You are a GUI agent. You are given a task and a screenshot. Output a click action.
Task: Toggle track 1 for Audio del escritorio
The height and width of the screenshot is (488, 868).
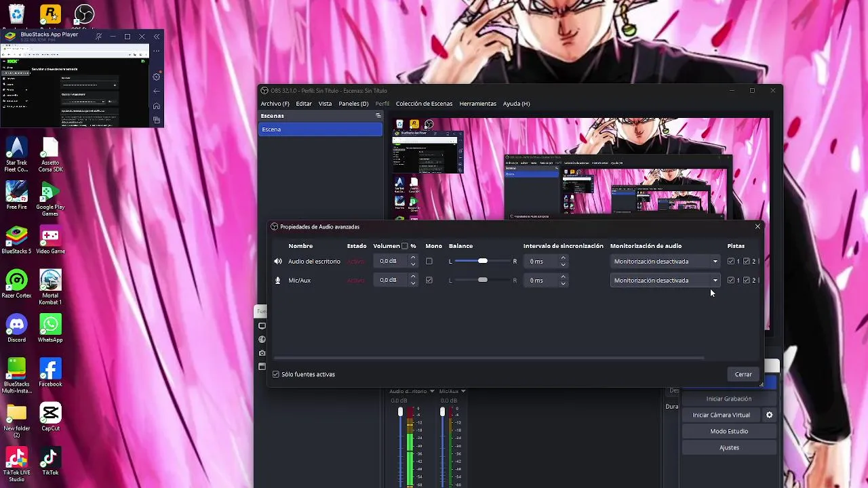point(730,262)
